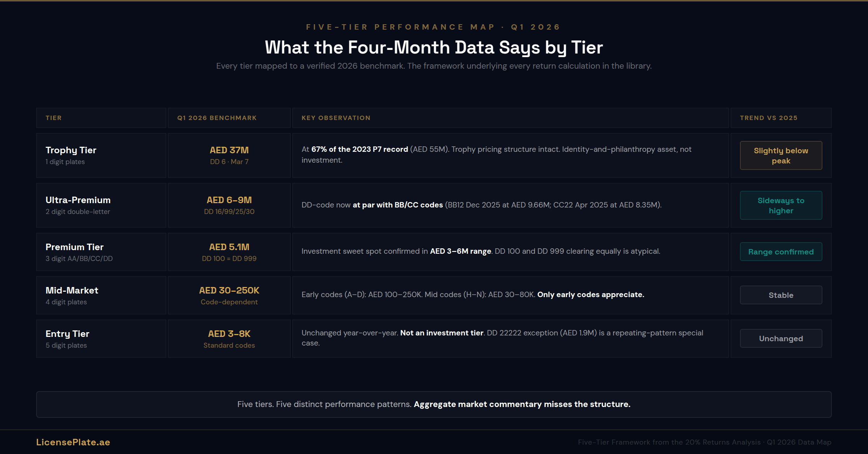868x454 pixels.
Task: Select the Premium Tier row title
Action: pyautogui.click(x=75, y=247)
